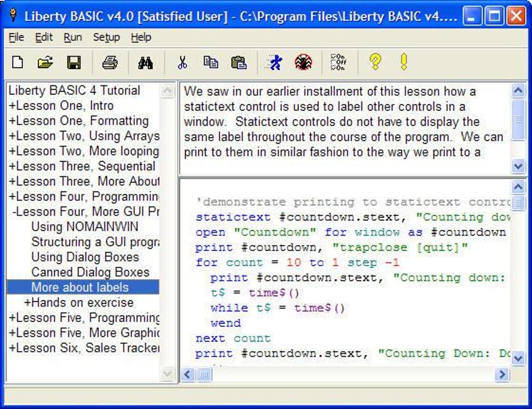Image resolution: width=532 pixels, height=409 pixels.
Task: Click scroll up arrow in lesson text pane
Action: [x=518, y=91]
